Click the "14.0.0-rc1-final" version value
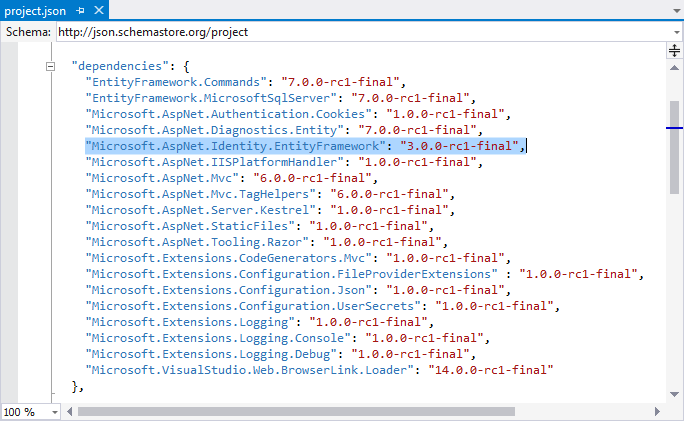The width and height of the screenshot is (684, 421). (491, 370)
